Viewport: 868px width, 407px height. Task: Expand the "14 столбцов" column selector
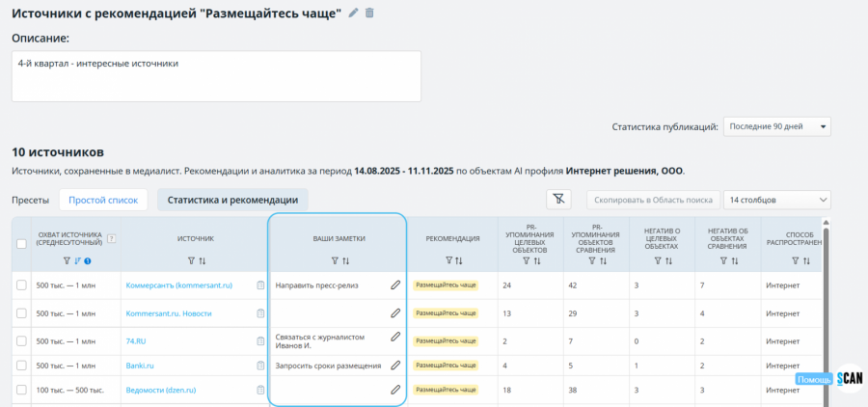(776, 200)
